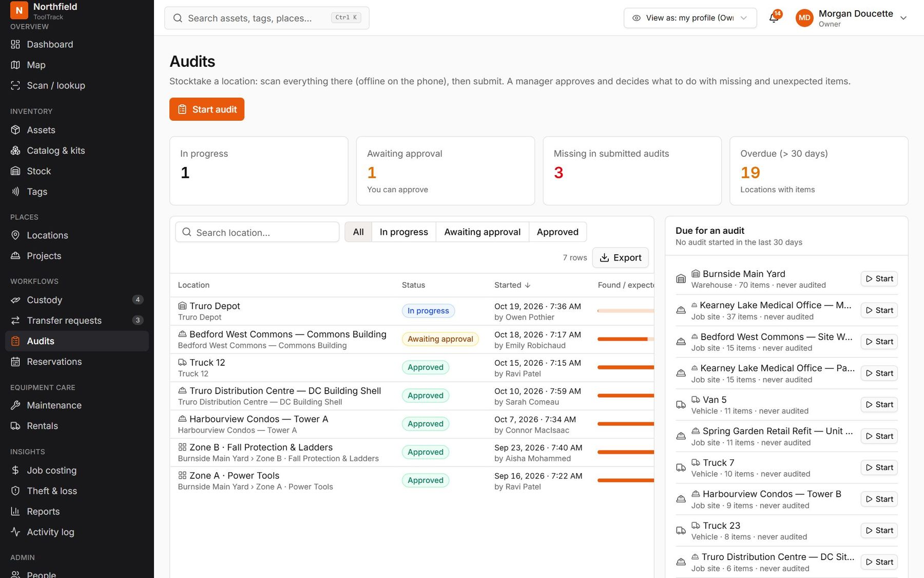Focus the Search location field
The image size is (924, 578).
(x=257, y=232)
